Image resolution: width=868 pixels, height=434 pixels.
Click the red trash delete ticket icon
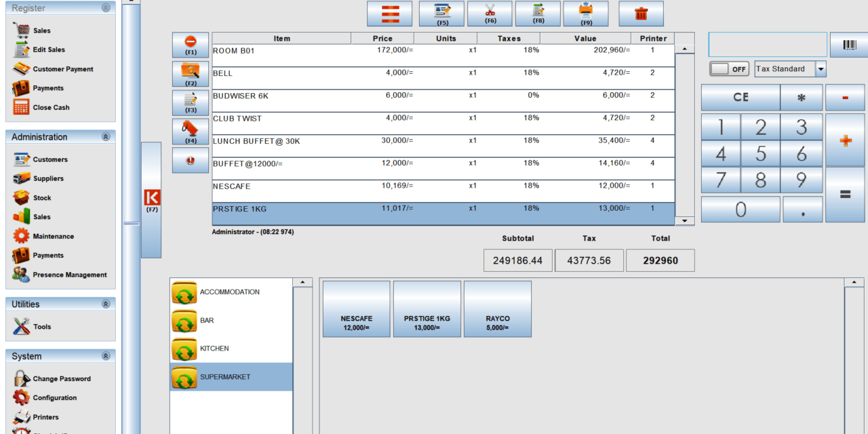640,14
